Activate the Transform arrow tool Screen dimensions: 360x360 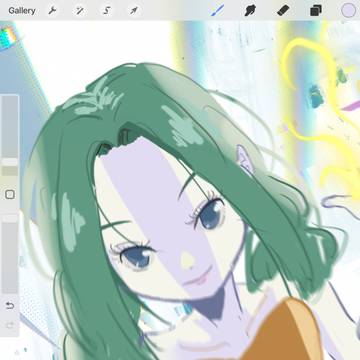pyautogui.click(x=134, y=11)
